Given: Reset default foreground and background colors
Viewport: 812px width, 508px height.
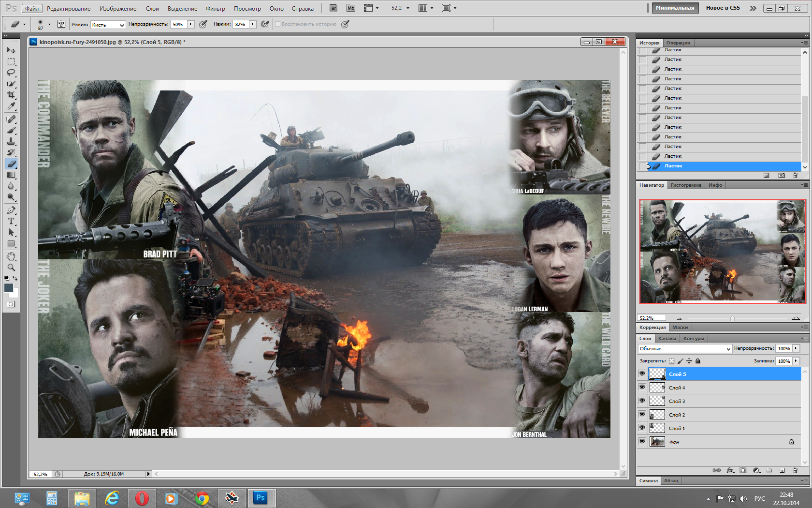Looking at the screenshot, I should click(x=6, y=278).
